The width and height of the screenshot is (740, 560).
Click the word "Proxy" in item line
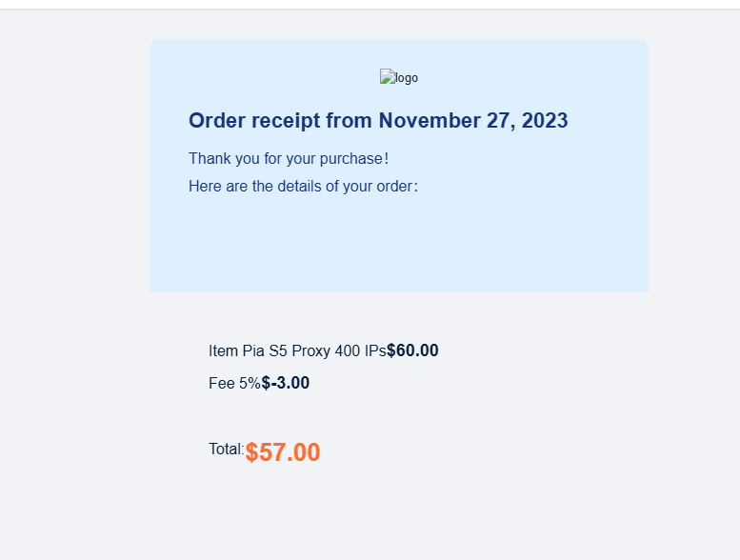311,351
